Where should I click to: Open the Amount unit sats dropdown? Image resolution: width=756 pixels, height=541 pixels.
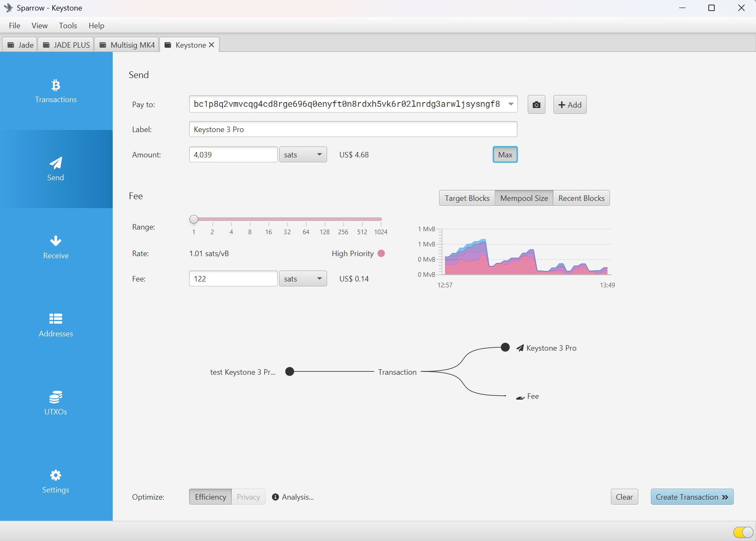pos(303,155)
